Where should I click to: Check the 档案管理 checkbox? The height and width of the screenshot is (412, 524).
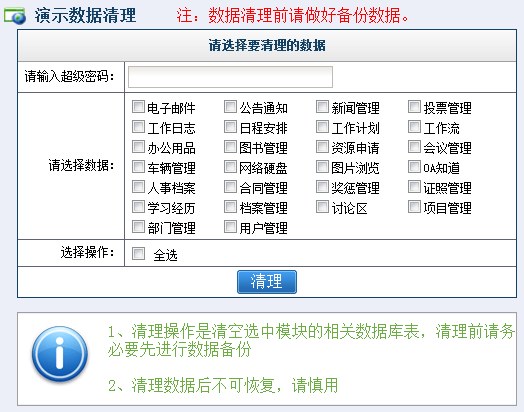pos(230,207)
